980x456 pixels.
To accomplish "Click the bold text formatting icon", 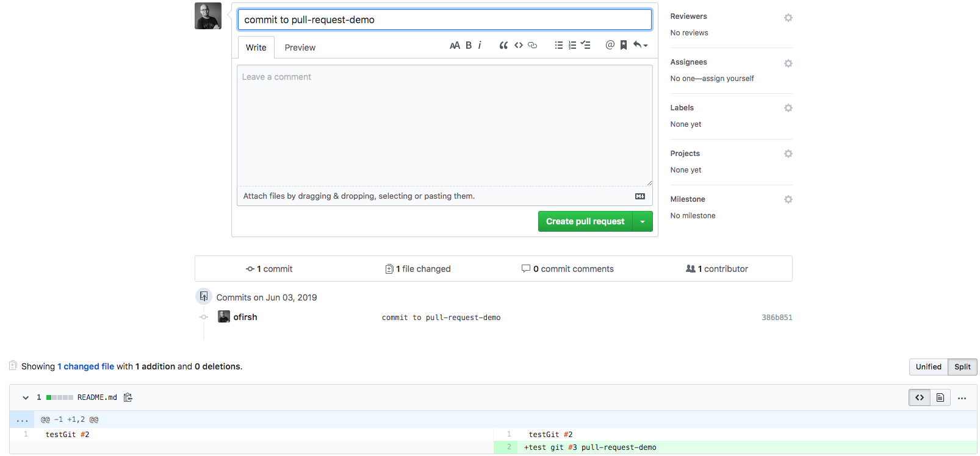I will point(469,45).
